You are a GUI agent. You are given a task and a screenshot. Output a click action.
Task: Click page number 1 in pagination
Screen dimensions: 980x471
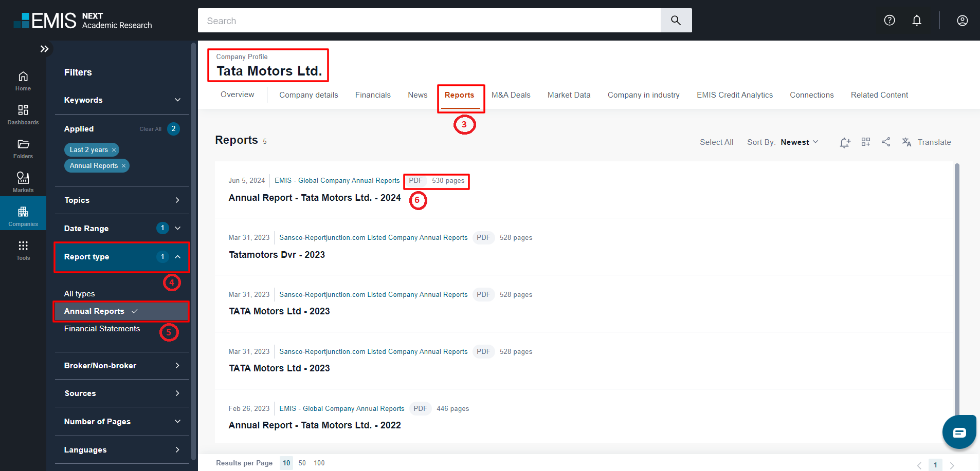935,465
